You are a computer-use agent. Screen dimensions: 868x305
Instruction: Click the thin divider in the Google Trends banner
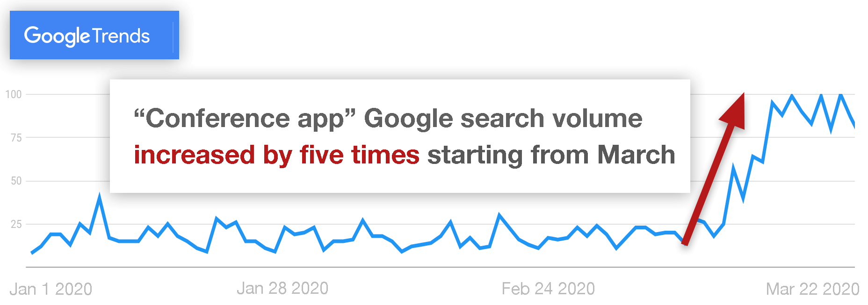173,37
